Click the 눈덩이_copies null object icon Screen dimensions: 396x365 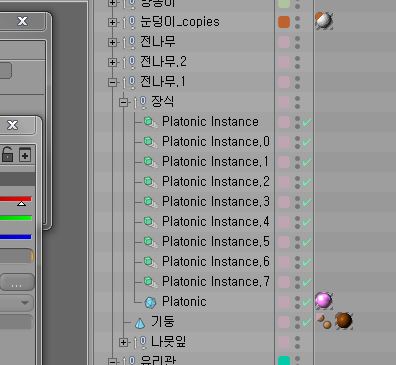[x=129, y=22]
